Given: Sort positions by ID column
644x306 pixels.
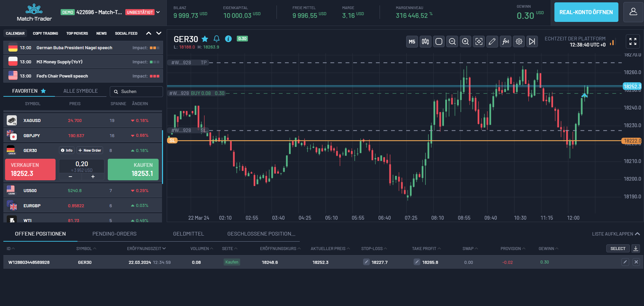Looking at the screenshot, I should [11, 249].
